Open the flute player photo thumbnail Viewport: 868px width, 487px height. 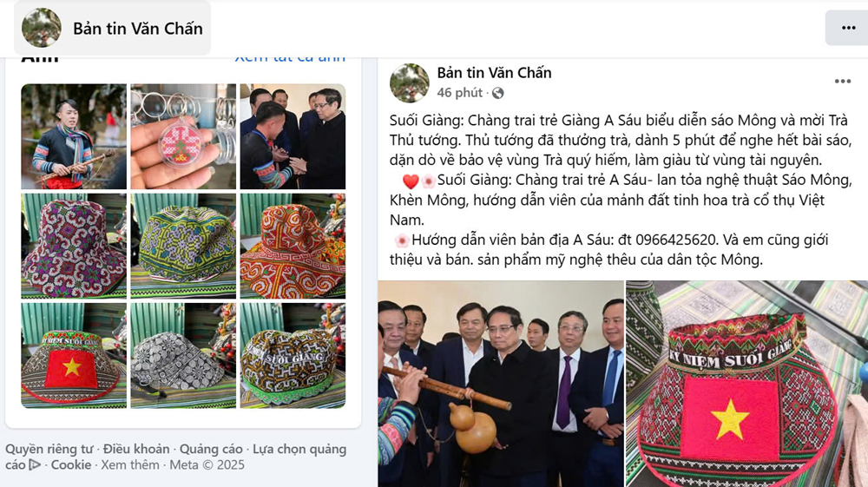point(74,136)
